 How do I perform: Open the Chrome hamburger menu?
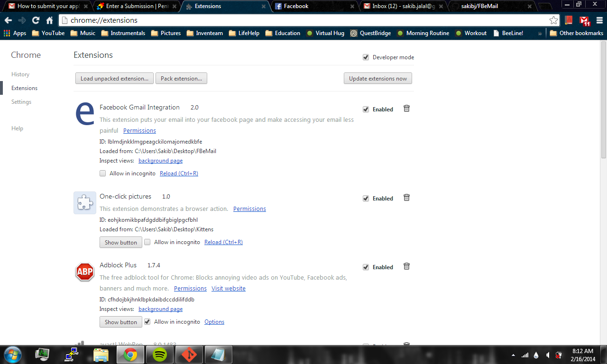pyautogui.click(x=600, y=20)
